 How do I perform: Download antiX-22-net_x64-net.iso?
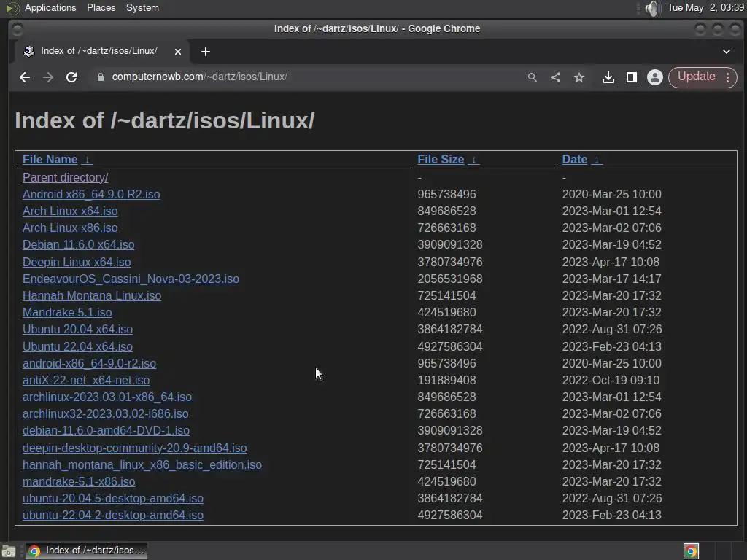[x=86, y=380]
